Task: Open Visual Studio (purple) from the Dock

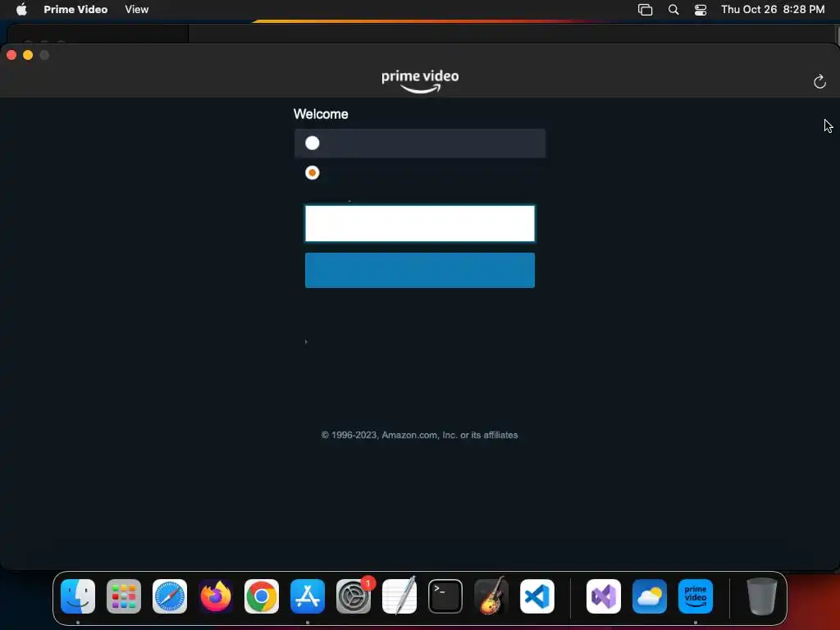Action: [x=604, y=596]
